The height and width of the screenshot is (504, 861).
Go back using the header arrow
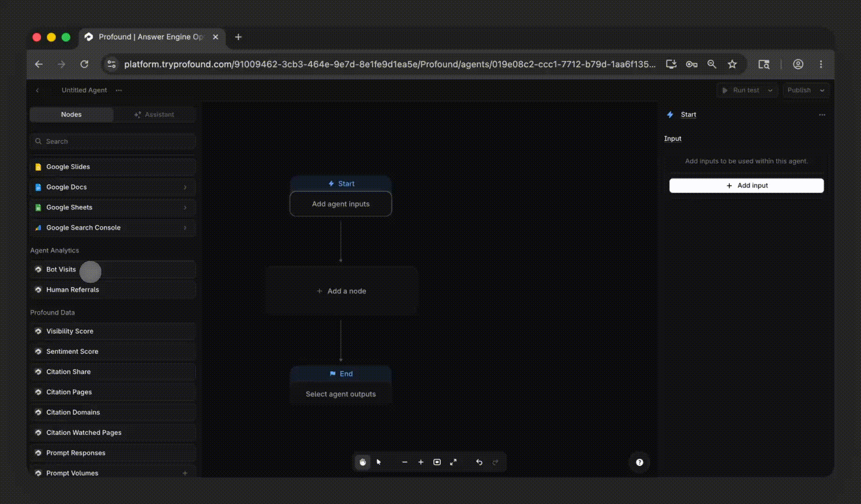coord(37,91)
